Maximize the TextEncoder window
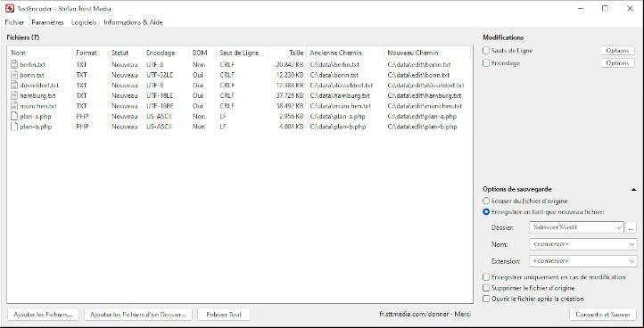The height and width of the screenshot is (328, 644). click(605, 8)
